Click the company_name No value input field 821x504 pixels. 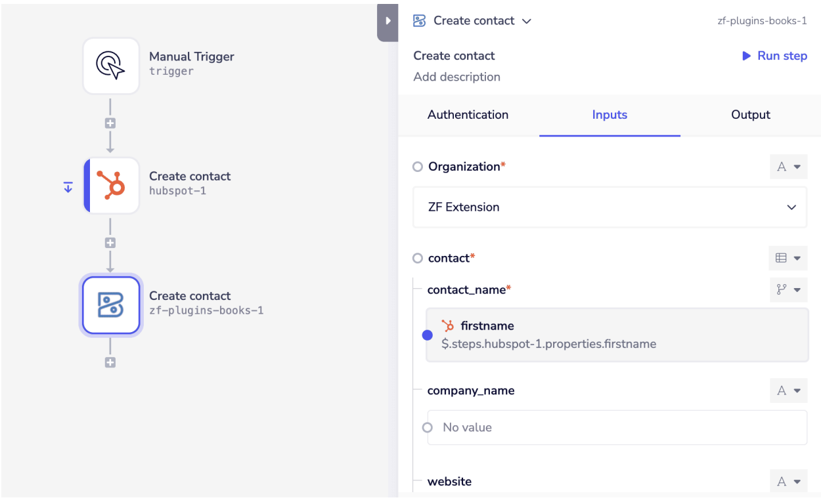(x=617, y=428)
